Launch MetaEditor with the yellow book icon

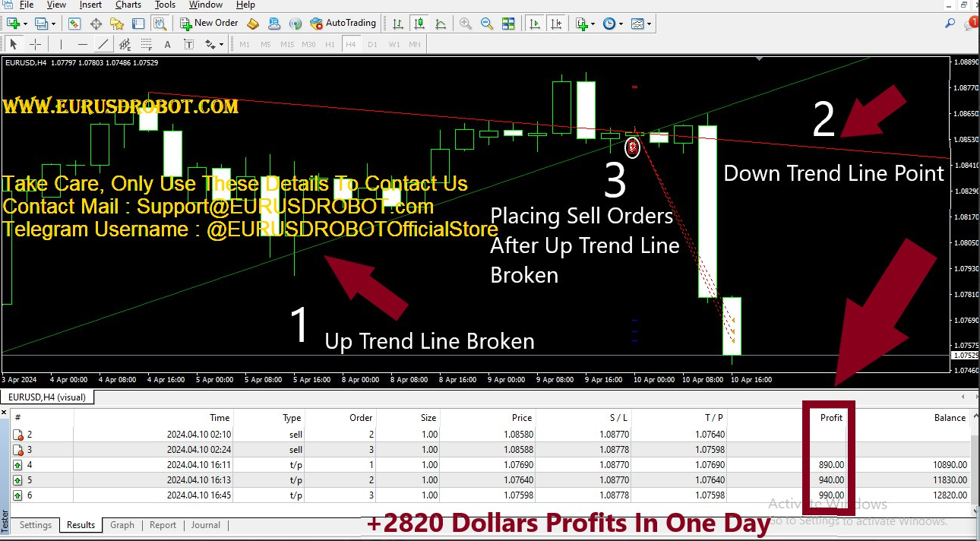coord(254,24)
